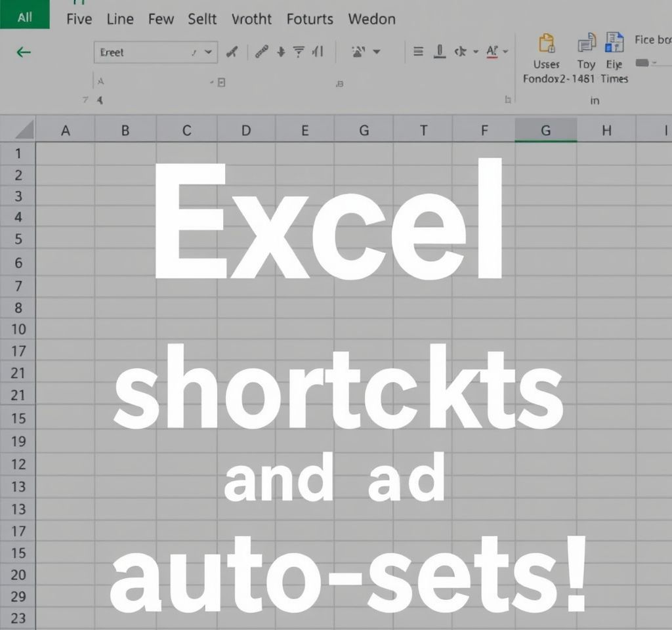Select column A header
This screenshot has height=630, width=672.
pos(65,131)
